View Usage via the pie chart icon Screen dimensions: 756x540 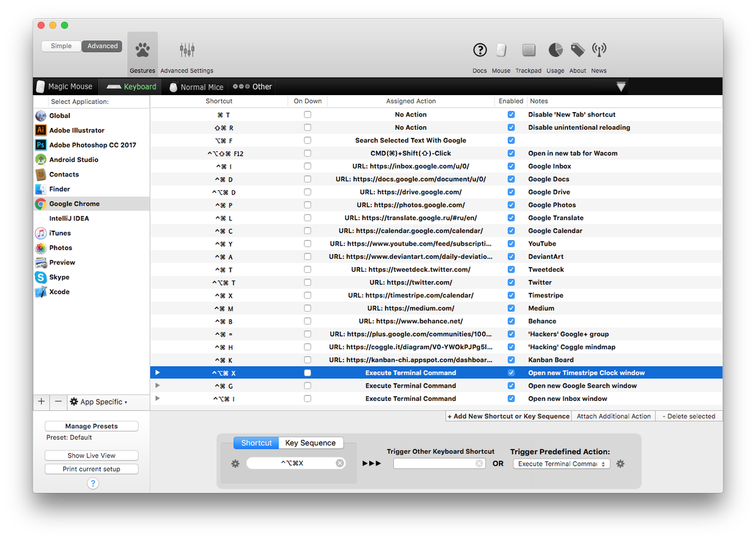click(x=555, y=49)
